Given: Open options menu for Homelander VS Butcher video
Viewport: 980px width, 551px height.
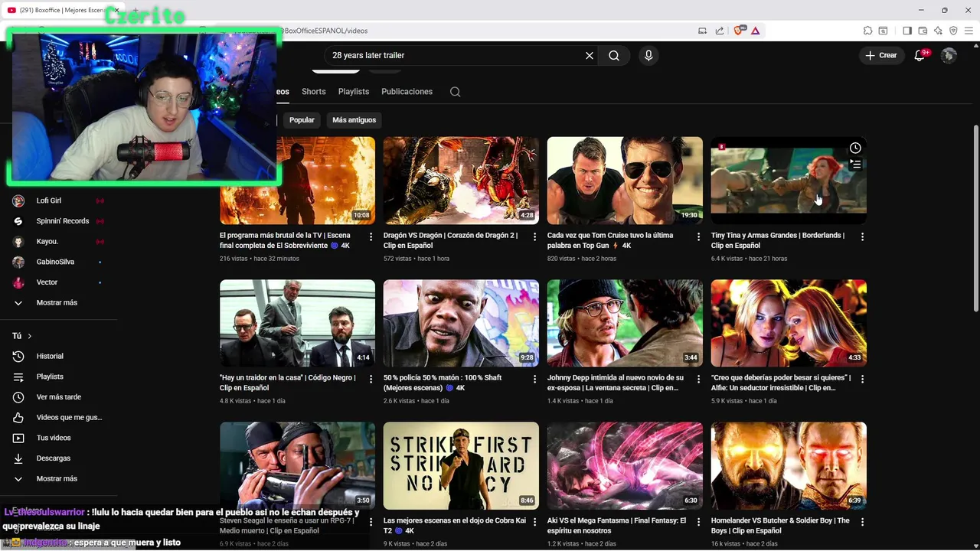Looking at the screenshot, I should 862,522.
